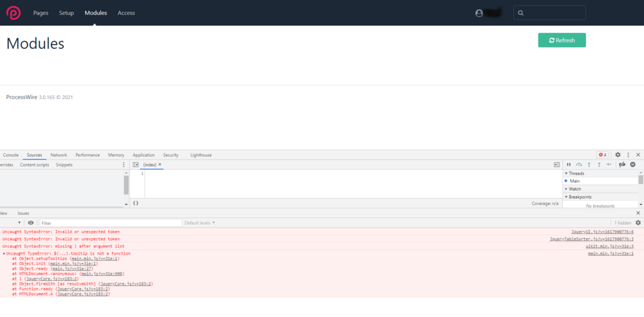Click the ProcessWire logo icon
This screenshot has height=317, width=644.
(x=14, y=13)
